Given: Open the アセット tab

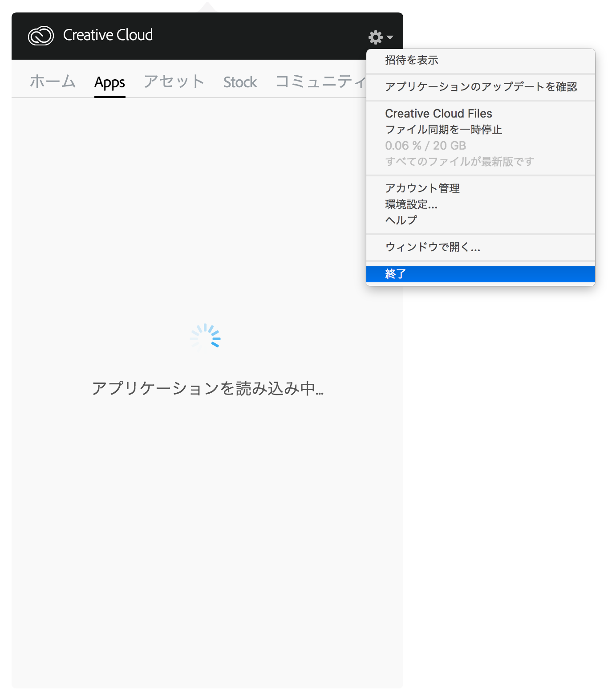Looking at the screenshot, I should [174, 82].
